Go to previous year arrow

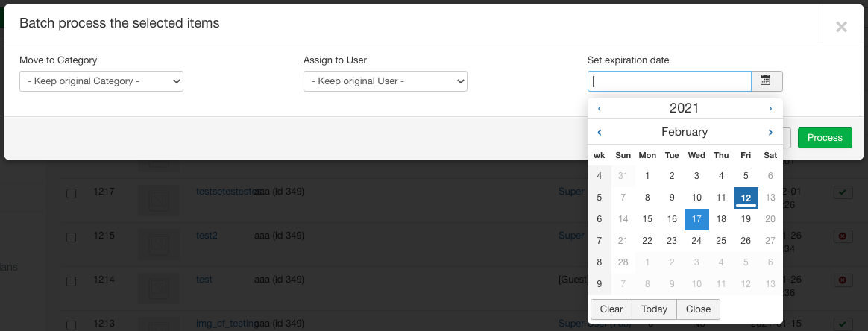[x=600, y=109]
